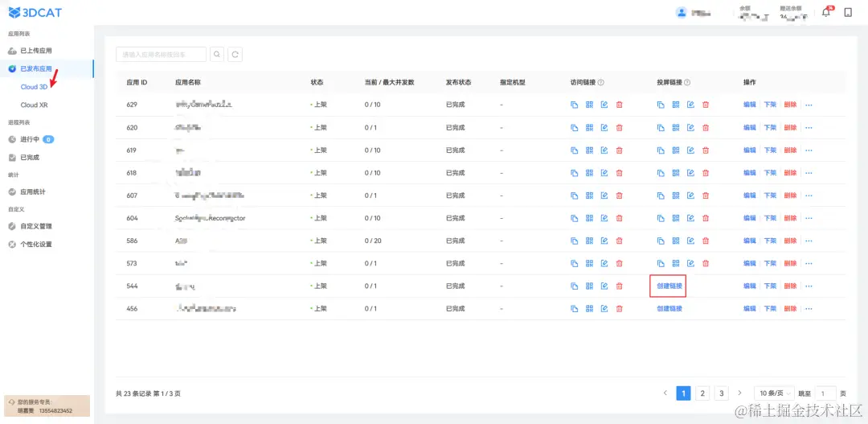The height and width of the screenshot is (424, 868).
Task: Delete access link for app 456
Action: tap(620, 309)
